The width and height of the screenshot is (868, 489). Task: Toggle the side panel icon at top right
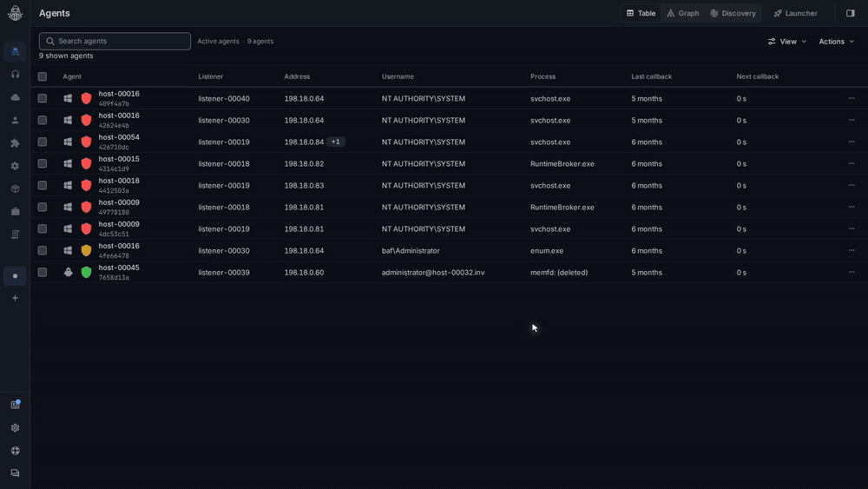click(x=851, y=13)
